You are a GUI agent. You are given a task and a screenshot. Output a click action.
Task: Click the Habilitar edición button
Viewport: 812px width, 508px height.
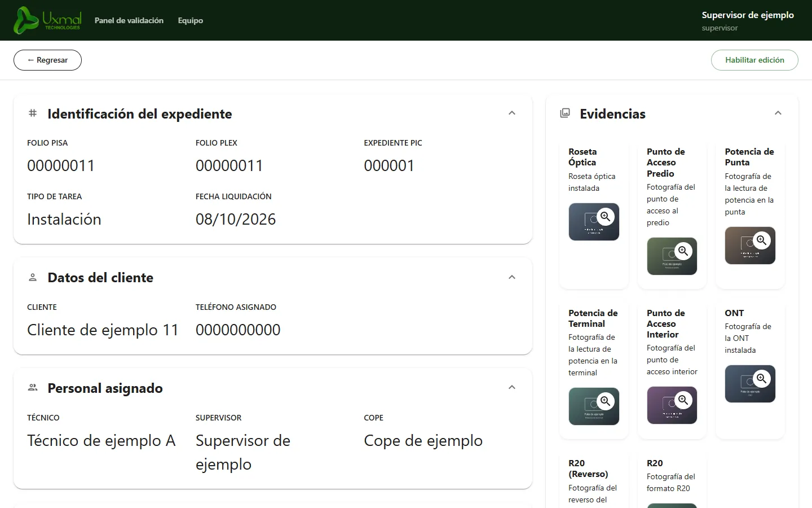click(x=754, y=60)
